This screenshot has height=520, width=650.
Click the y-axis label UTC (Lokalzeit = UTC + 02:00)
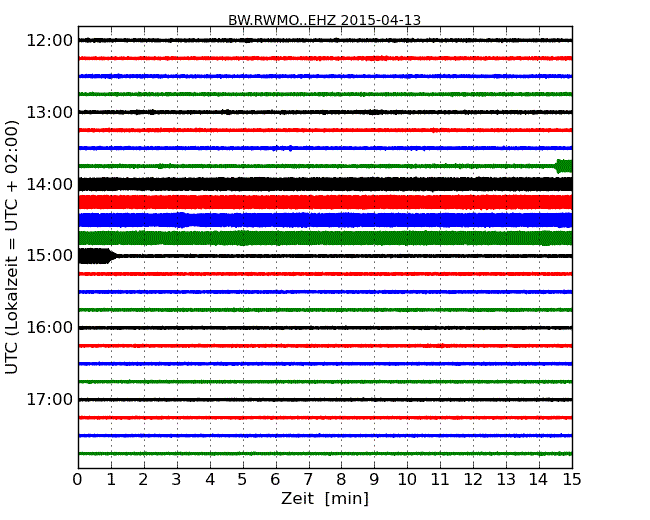[x=12, y=247]
